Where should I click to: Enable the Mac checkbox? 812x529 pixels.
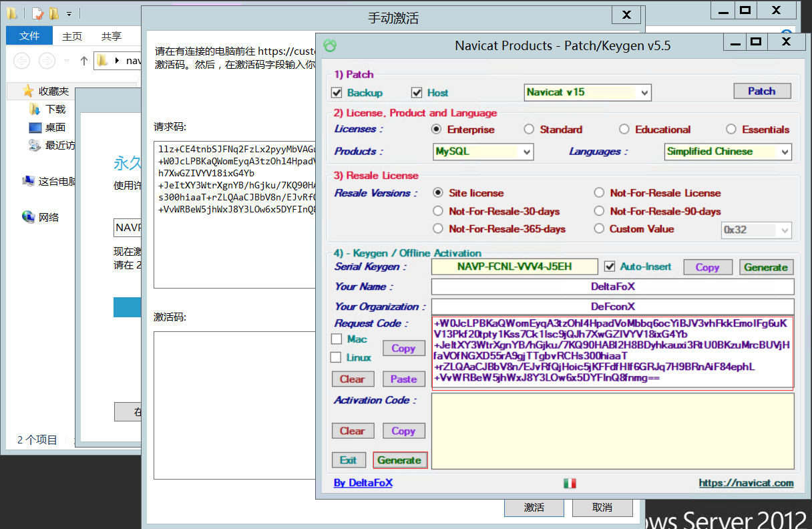[337, 339]
